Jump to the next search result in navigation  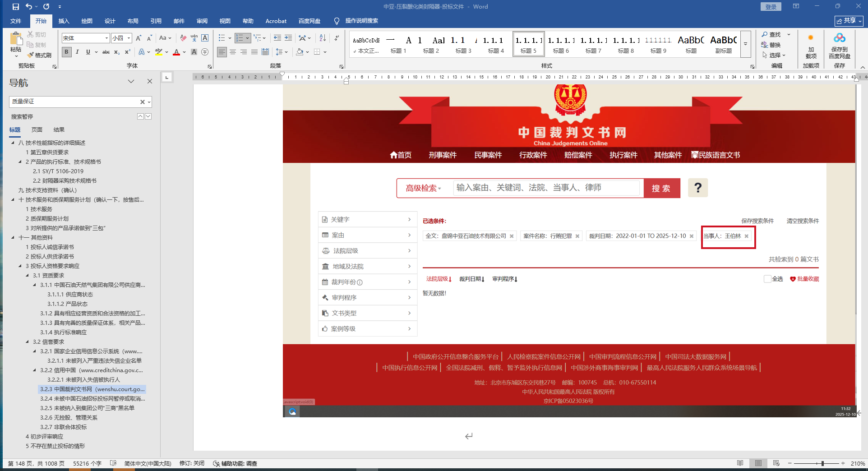pyautogui.click(x=148, y=116)
